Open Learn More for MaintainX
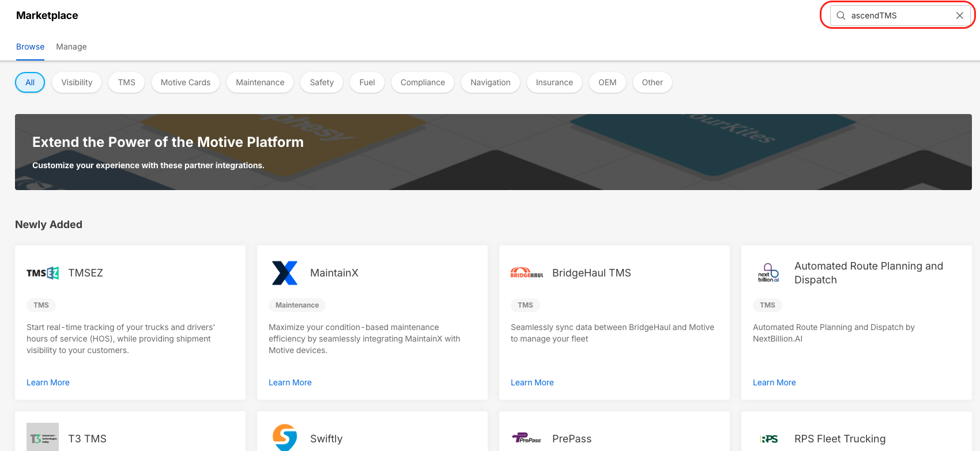Image resolution: width=980 pixels, height=451 pixels. 290,382
